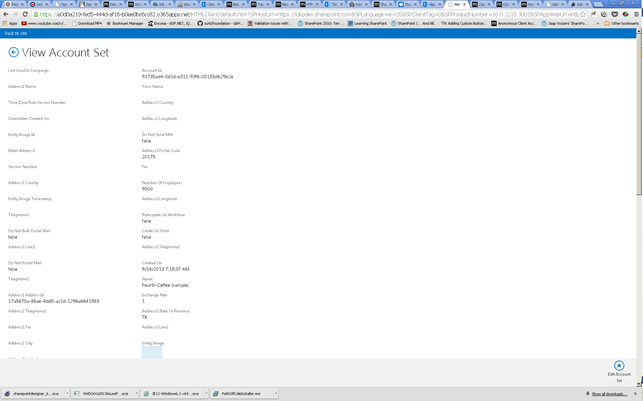Viewport: 643px width, 401px height.
Task: Open the Learning SharePoint bookmark
Action: (x=369, y=23)
